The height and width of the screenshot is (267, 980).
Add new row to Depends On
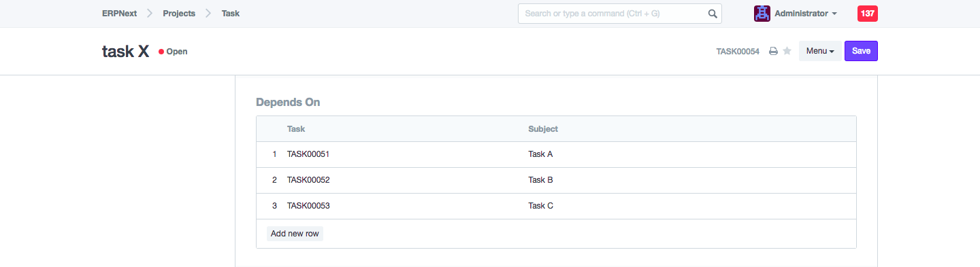pos(295,234)
